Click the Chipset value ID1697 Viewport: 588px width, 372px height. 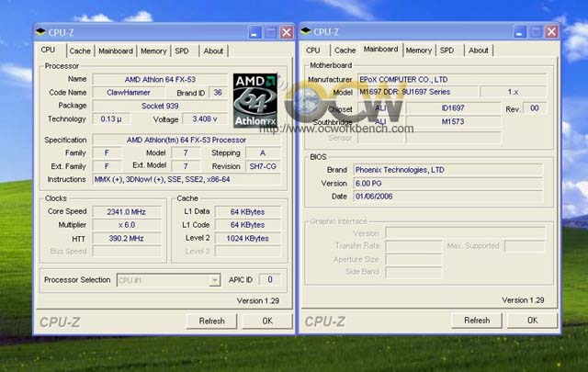[453, 108]
